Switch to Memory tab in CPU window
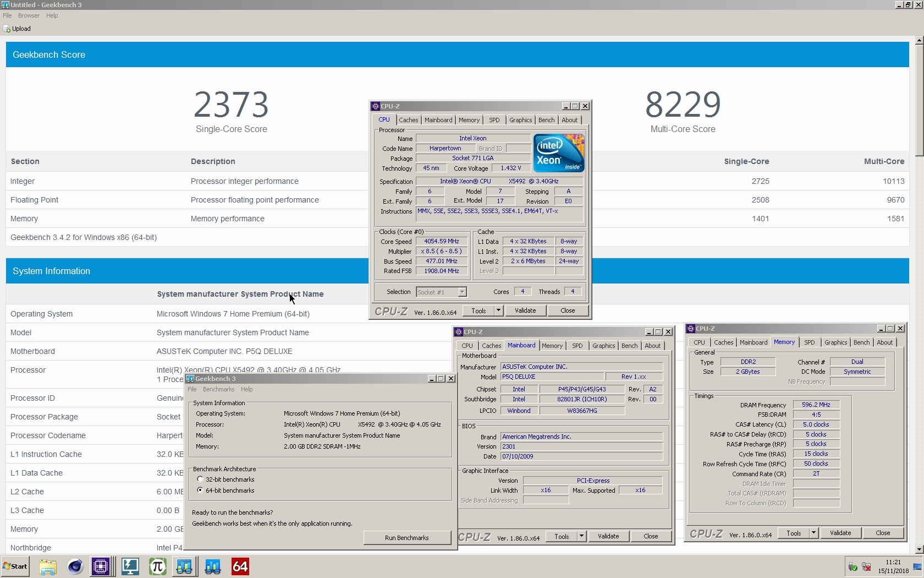 click(x=469, y=120)
